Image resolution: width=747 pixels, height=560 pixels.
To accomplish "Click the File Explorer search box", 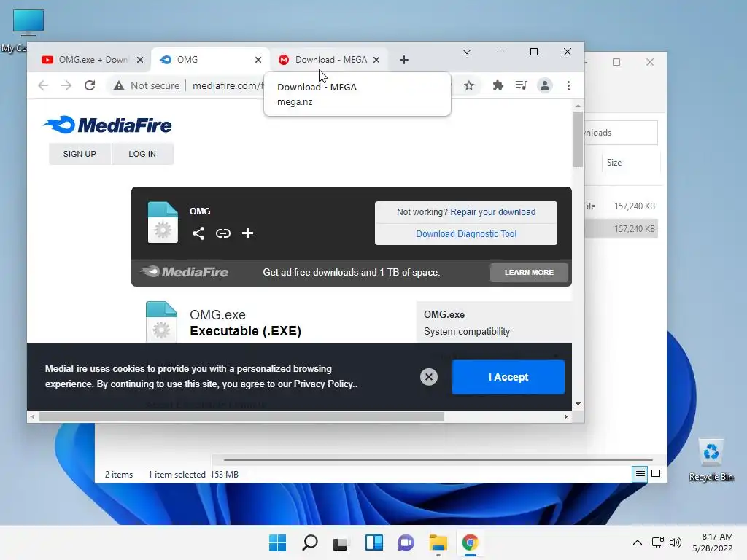I will (621, 133).
